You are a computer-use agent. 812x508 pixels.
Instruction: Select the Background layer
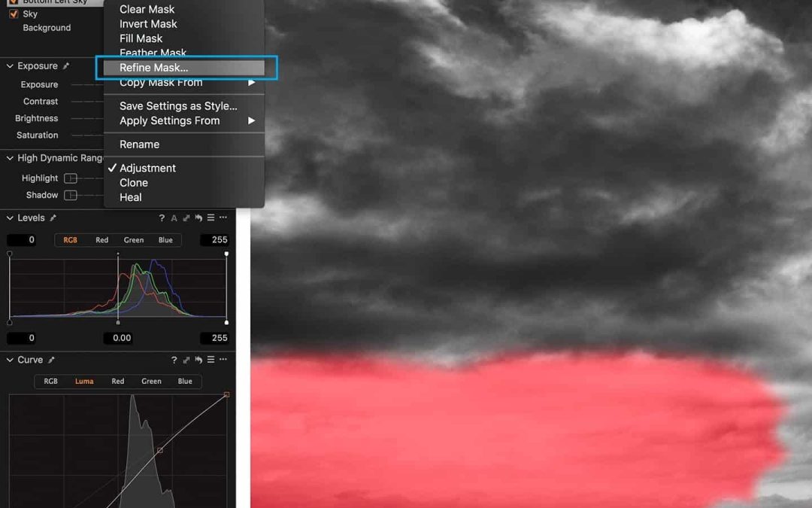click(x=47, y=28)
